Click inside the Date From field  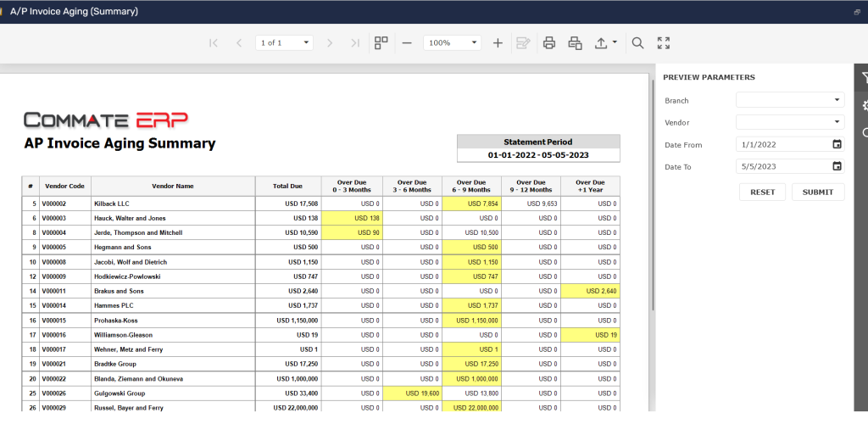(780, 144)
